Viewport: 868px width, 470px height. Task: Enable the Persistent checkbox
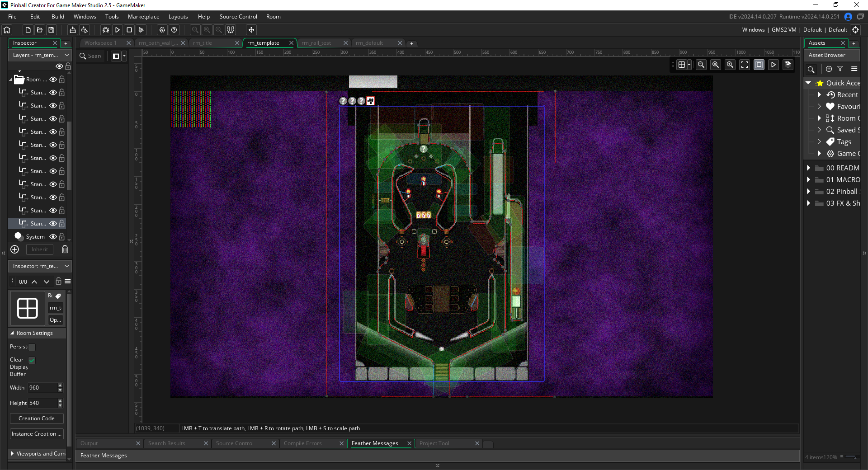(x=32, y=347)
